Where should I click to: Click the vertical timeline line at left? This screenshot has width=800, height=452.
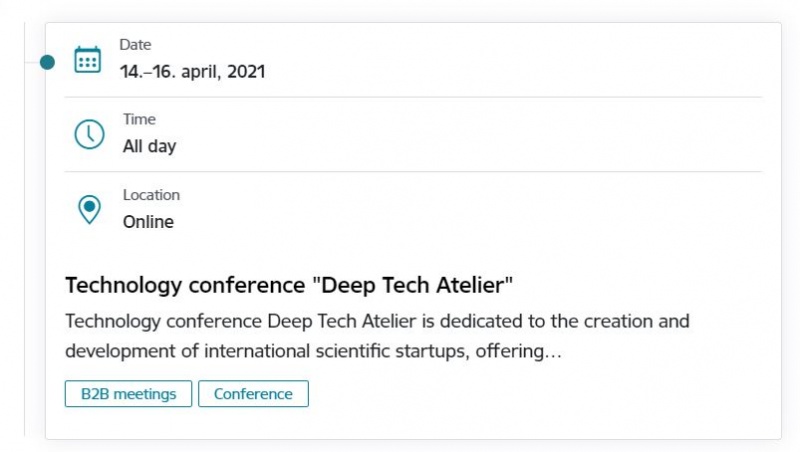[24, 230]
